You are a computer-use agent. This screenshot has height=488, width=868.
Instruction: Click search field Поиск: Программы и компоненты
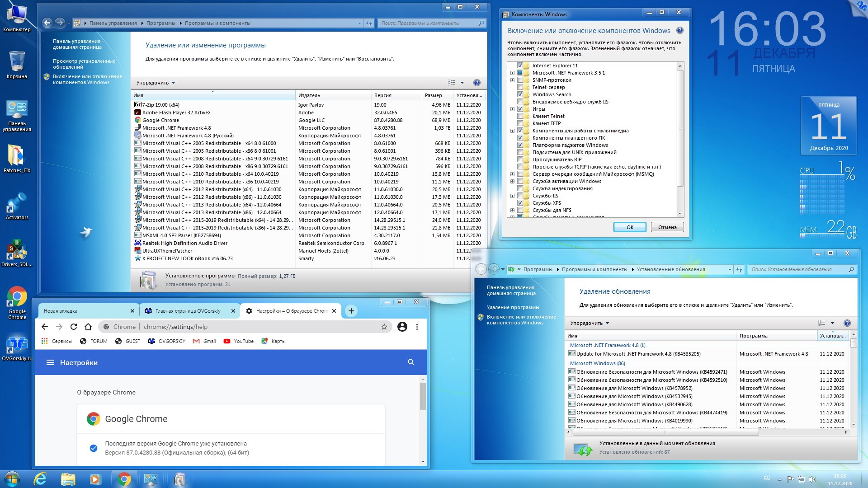[432, 23]
